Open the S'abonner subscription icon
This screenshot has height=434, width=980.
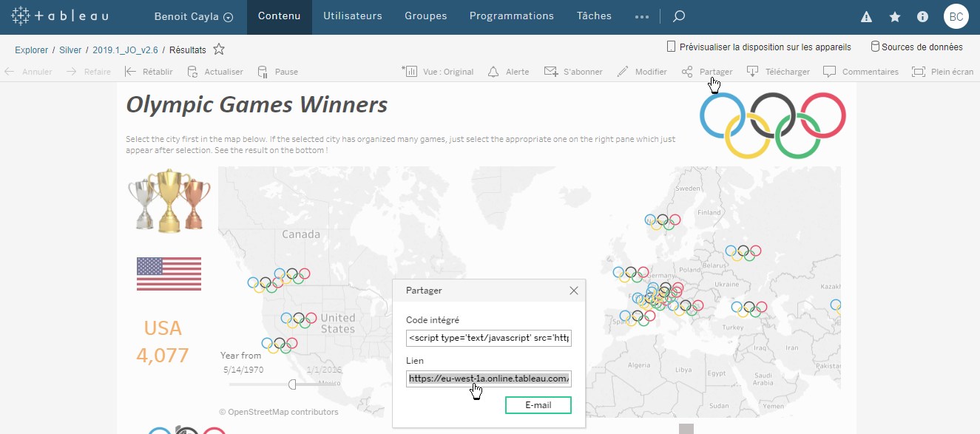pyautogui.click(x=573, y=71)
